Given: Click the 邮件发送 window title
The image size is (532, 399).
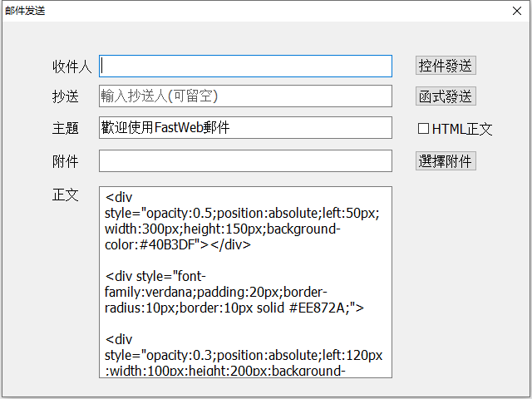Looking at the screenshot, I should [25, 11].
